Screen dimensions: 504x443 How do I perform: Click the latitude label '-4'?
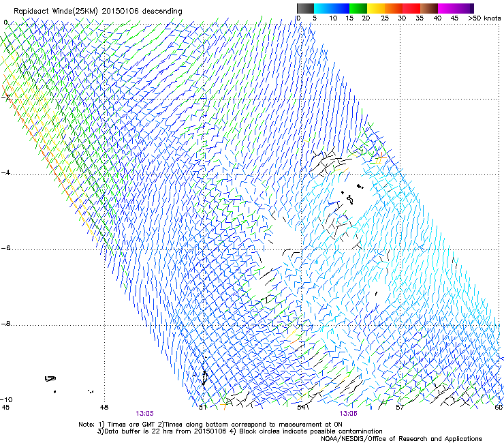point(5,172)
